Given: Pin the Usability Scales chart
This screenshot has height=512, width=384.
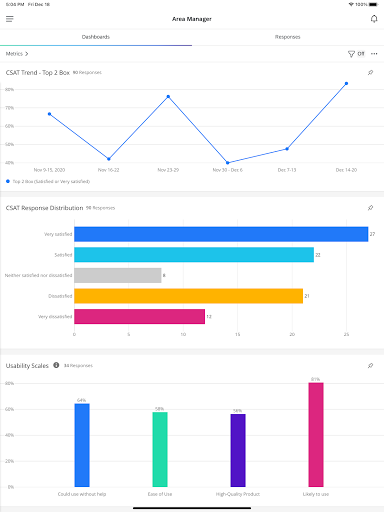Looking at the screenshot, I should (370, 366).
